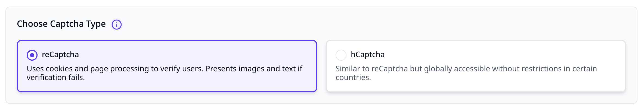Click 'Presents images and text if' phrase
This screenshot has height=112, width=644.
(x=254, y=69)
